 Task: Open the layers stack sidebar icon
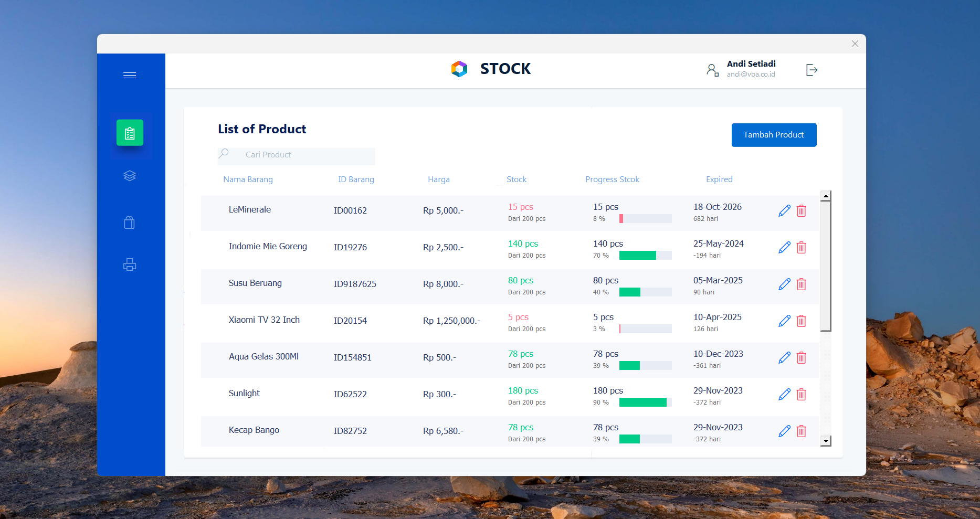[130, 176]
